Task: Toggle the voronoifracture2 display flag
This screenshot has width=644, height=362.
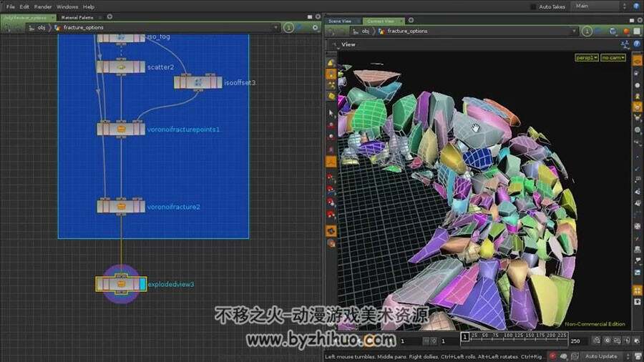Action: click(142, 207)
